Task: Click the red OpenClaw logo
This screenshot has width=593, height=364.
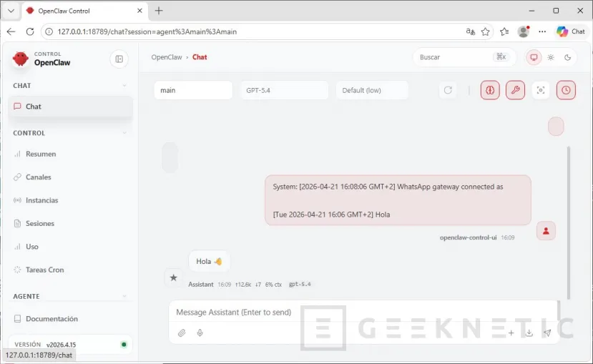Action: click(x=21, y=59)
